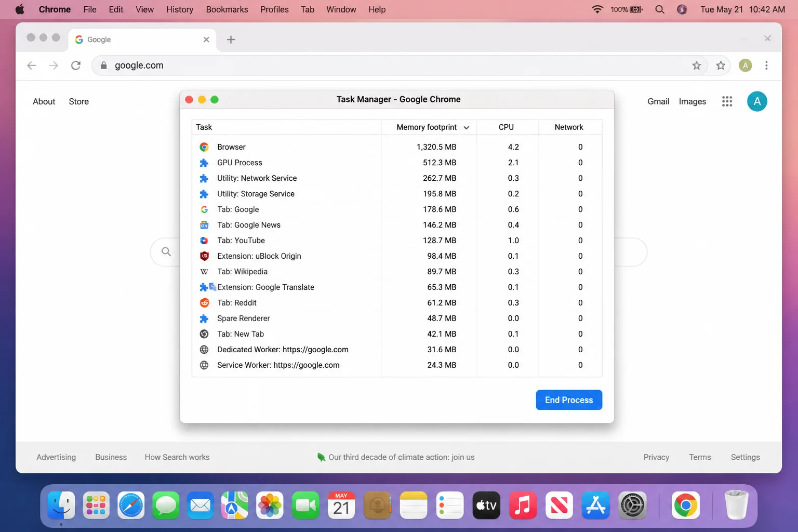798x532 pixels.
Task: Sort tasks by CPU column header
Action: (x=506, y=127)
